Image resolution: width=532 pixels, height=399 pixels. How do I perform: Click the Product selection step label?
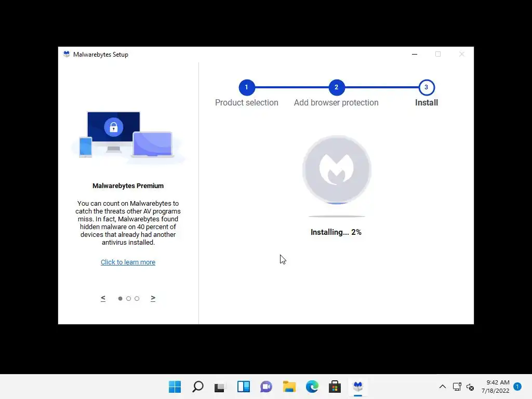pyautogui.click(x=247, y=102)
